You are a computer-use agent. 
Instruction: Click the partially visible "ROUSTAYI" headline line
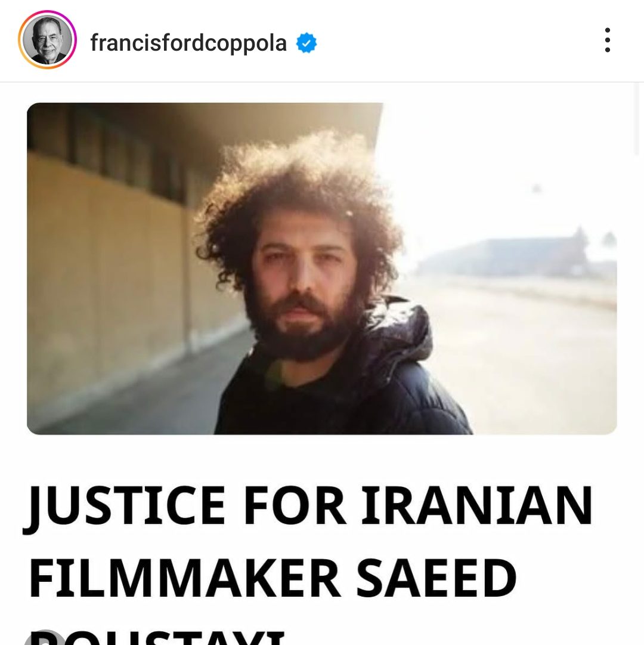tap(157, 637)
